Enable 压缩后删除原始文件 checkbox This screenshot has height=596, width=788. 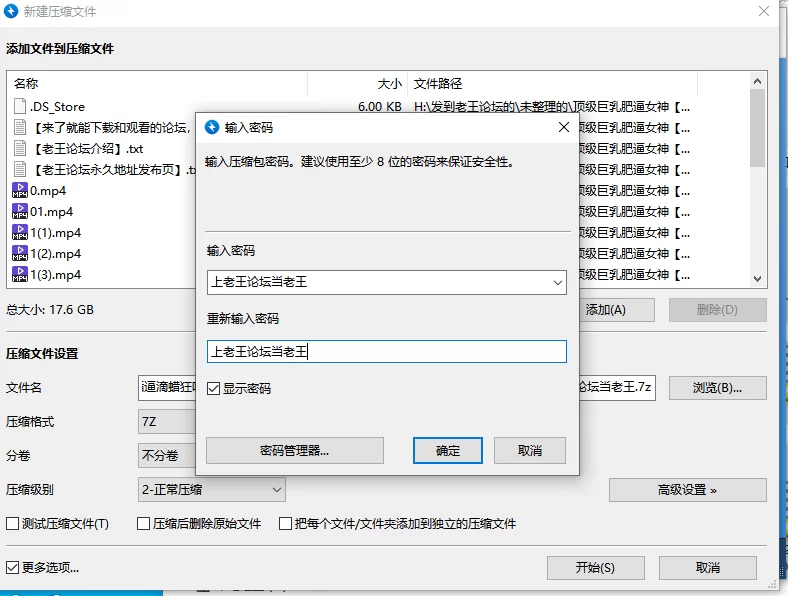click(x=143, y=524)
